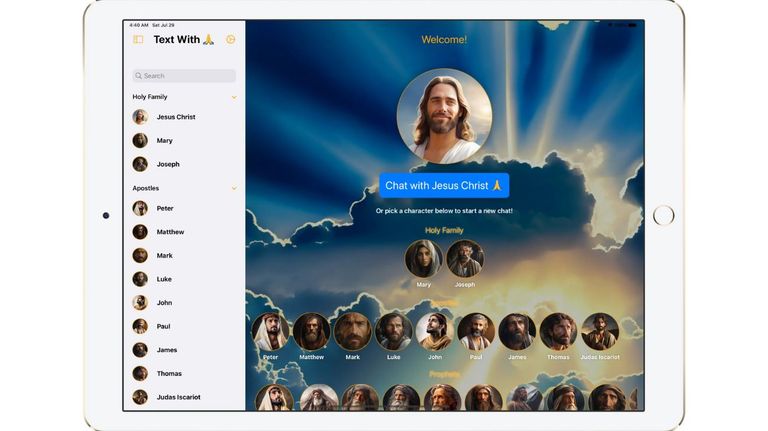Select Joseph in the sidebar list

click(184, 164)
